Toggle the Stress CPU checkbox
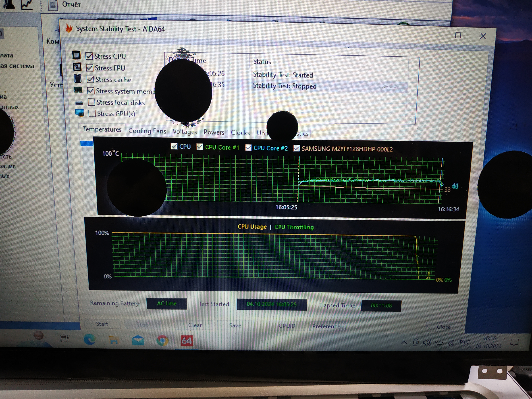Image resolution: width=532 pixels, height=399 pixels. [89, 56]
